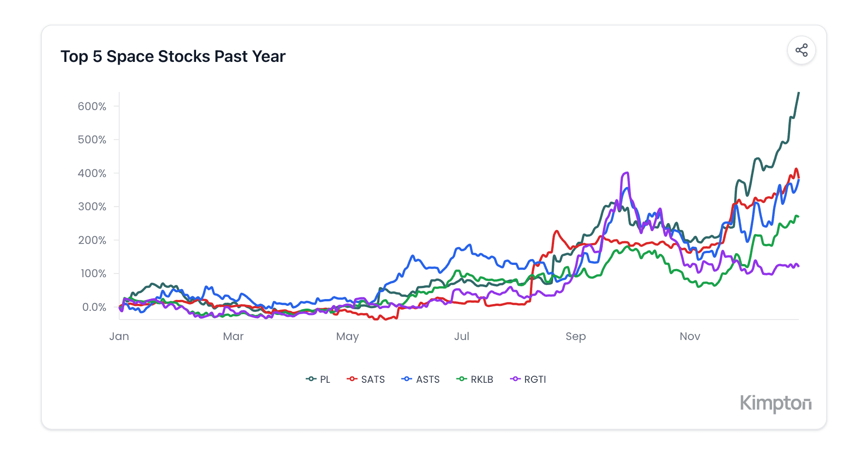Screen dimensions: 868x457
Task: Click the chart title Top 5 Space Stocks
Action: tap(173, 56)
